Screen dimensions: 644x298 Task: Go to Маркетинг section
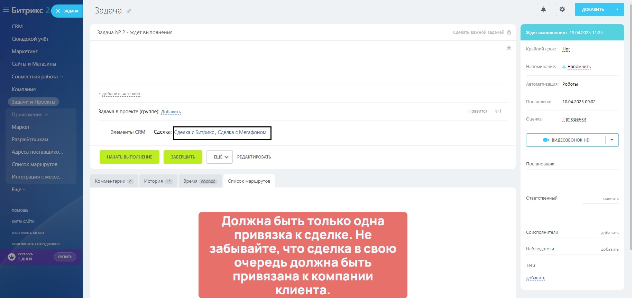coord(25,51)
